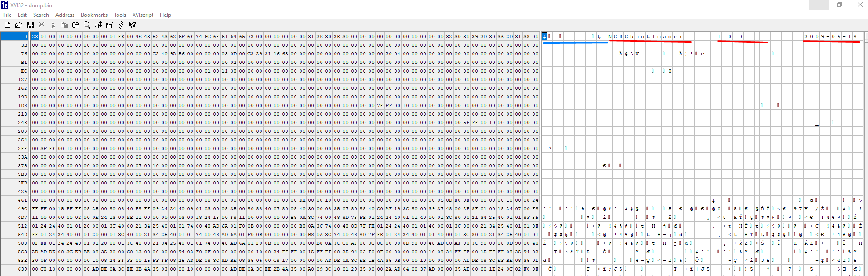Open the Address menu

tap(65, 15)
